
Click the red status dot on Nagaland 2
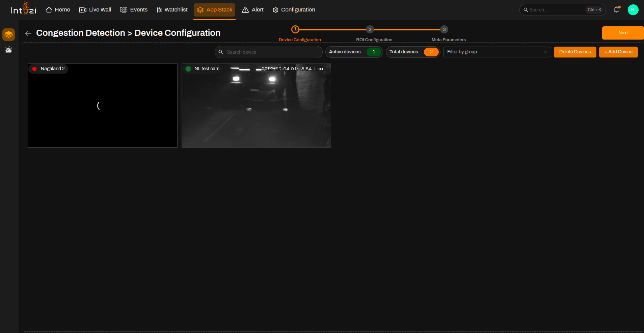tap(34, 69)
